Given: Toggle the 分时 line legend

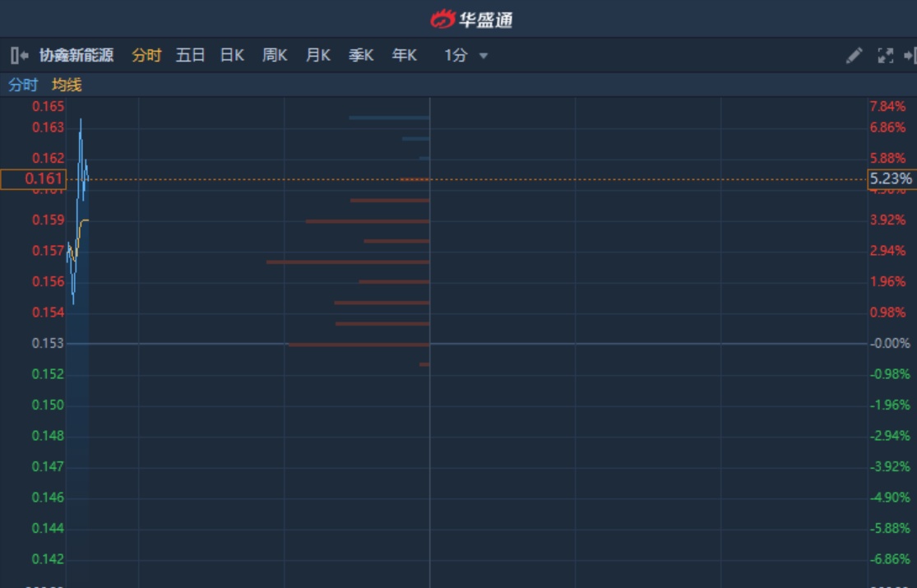Looking at the screenshot, I should (23, 85).
